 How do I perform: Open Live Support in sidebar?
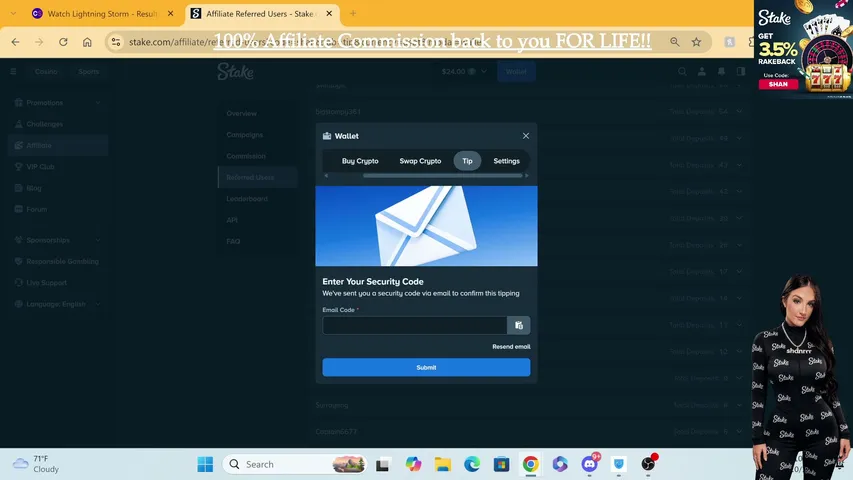58,282
